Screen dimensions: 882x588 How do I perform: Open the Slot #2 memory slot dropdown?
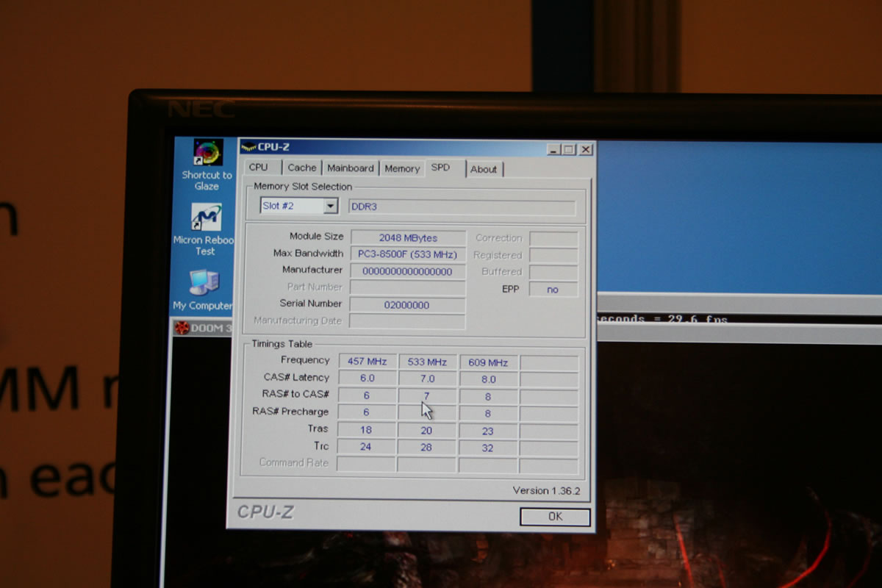299,206
